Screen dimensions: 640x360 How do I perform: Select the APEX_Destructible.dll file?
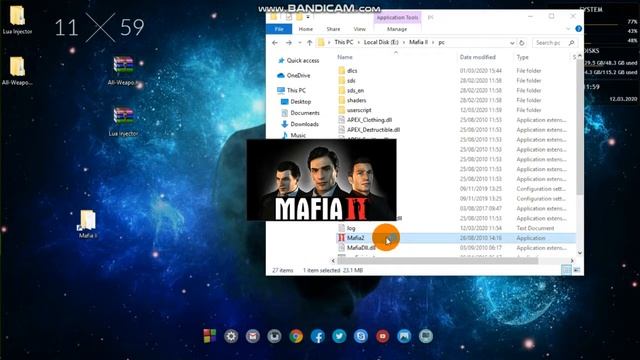click(373, 129)
